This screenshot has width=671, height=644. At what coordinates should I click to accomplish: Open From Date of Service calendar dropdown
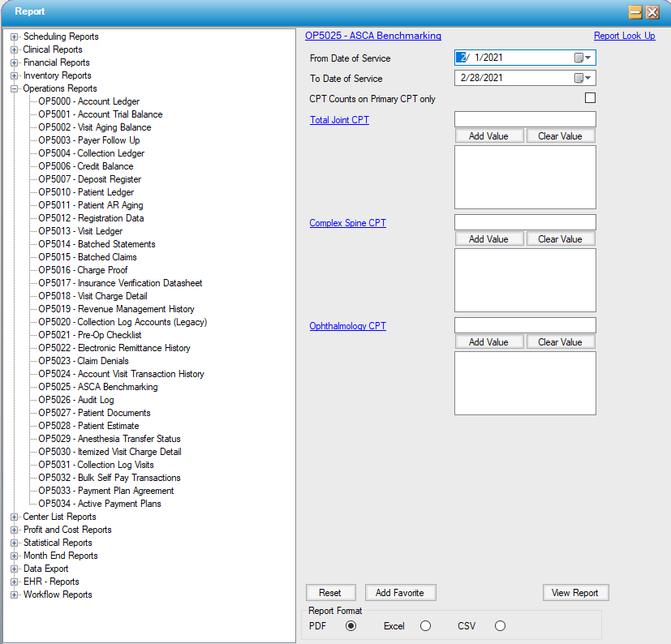[x=584, y=58]
